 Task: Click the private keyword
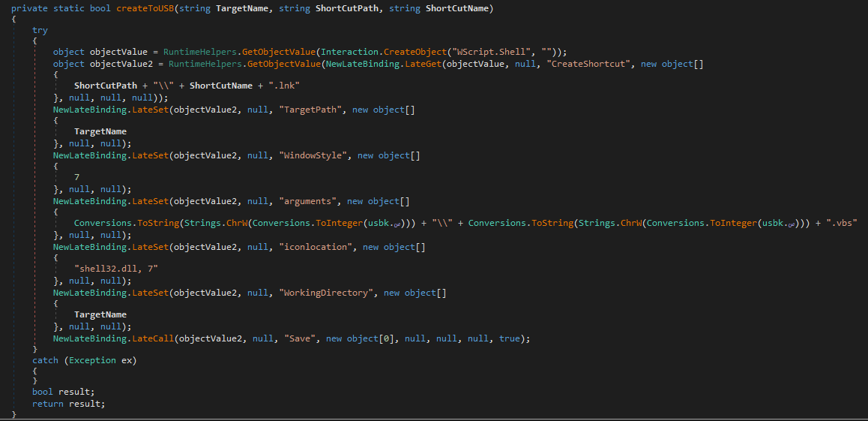(29, 10)
